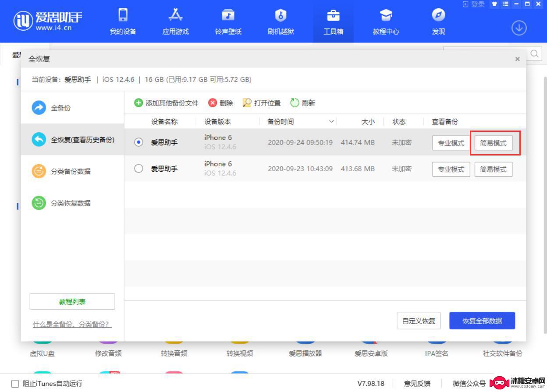Viewport: 547px width, 392px height.
Task: Select radio for 2020-09-23 backup
Action: [139, 169]
